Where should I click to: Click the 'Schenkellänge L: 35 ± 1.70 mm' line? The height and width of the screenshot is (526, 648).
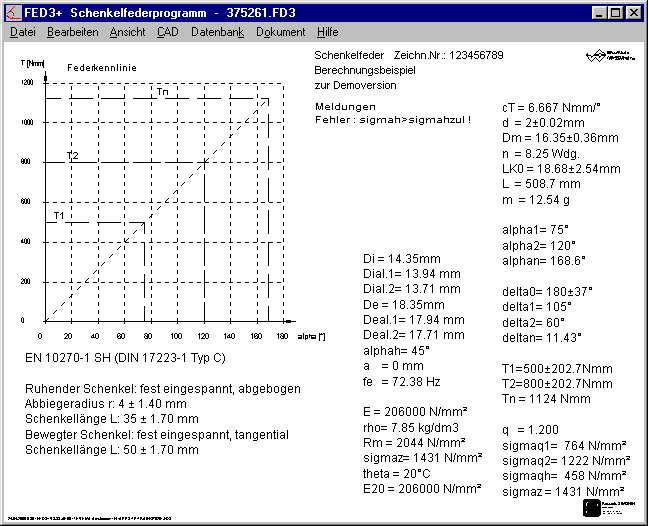[x=112, y=419]
